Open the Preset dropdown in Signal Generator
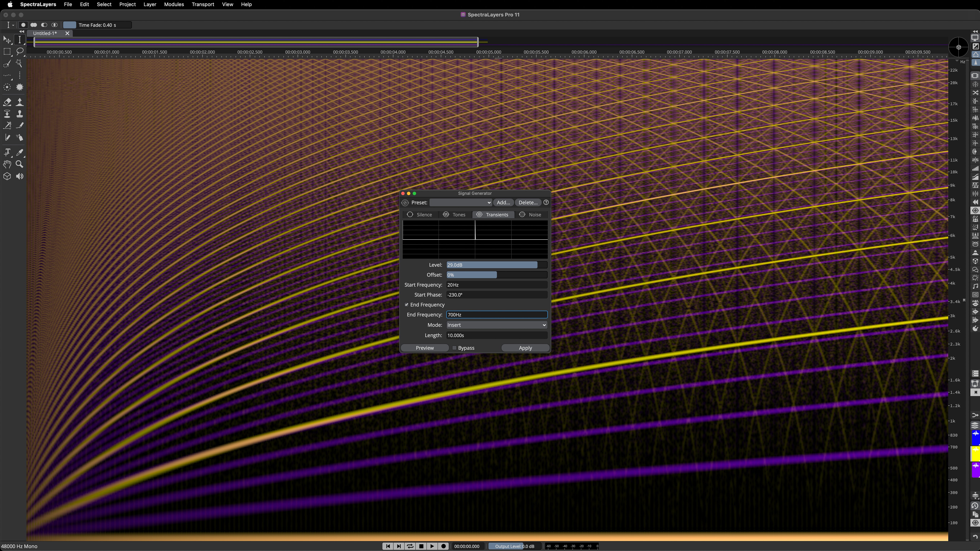 pos(461,203)
